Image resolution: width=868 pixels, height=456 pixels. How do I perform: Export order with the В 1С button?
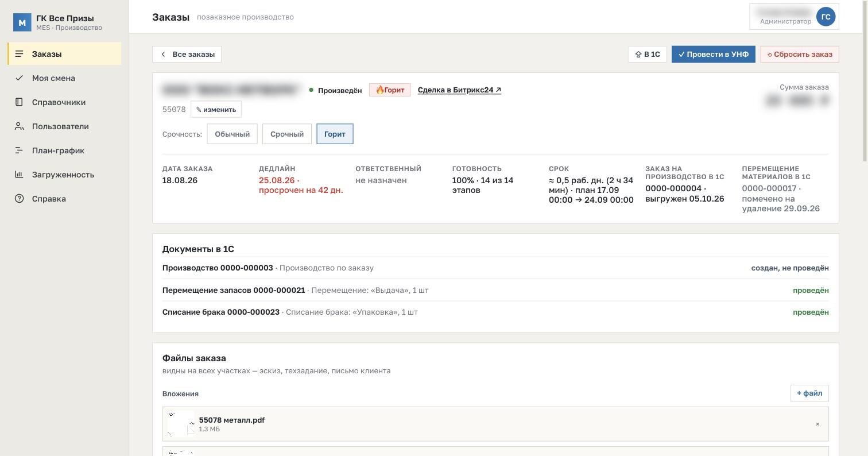click(647, 55)
